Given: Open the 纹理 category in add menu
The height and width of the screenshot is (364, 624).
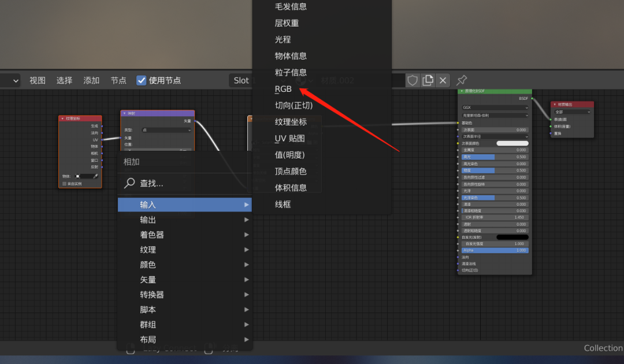Looking at the screenshot, I should click(185, 250).
